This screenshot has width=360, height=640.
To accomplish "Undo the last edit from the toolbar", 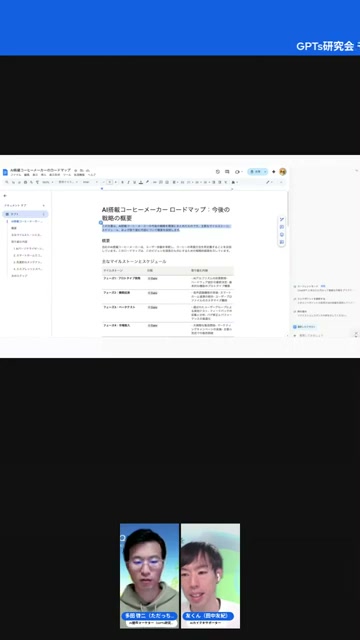I will [x=13, y=182].
